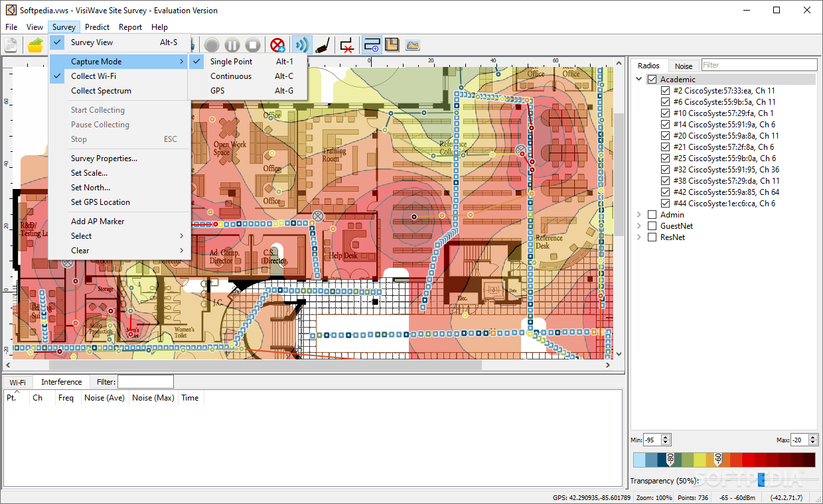Expand the ResNet tree group
Viewport: 823px width, 504px height.
tap(639, 237)
